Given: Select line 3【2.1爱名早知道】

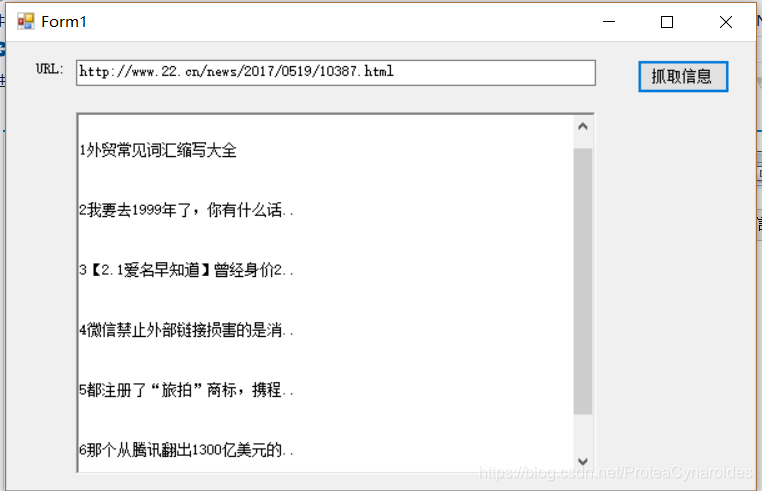Looking at the screenshot, I should (x=186, y=270).
